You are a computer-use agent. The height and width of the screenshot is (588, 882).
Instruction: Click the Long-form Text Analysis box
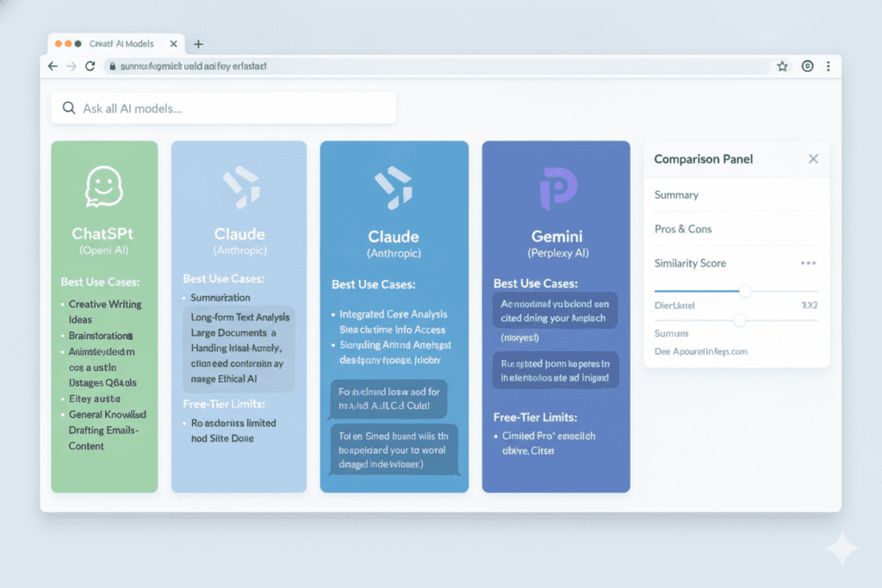point(239,348)
